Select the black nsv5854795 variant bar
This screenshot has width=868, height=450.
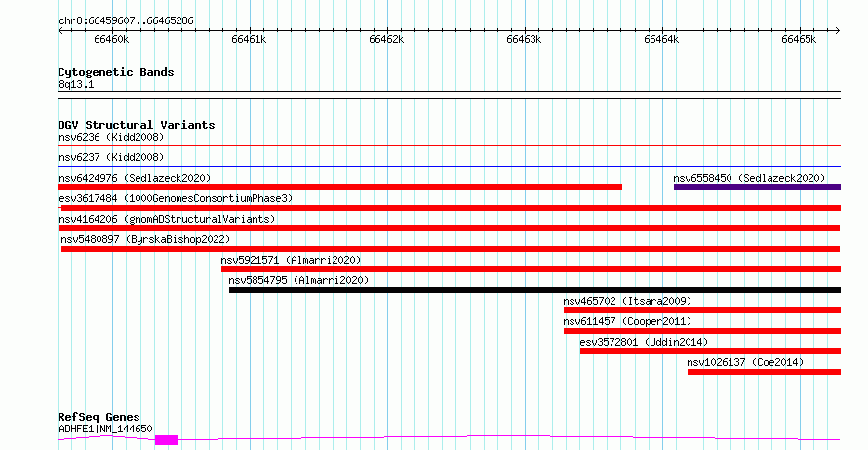(534, 290)
